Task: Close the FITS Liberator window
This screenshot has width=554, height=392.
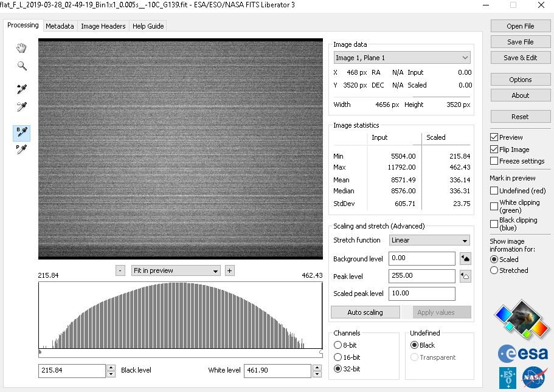Action: (541, 5)
